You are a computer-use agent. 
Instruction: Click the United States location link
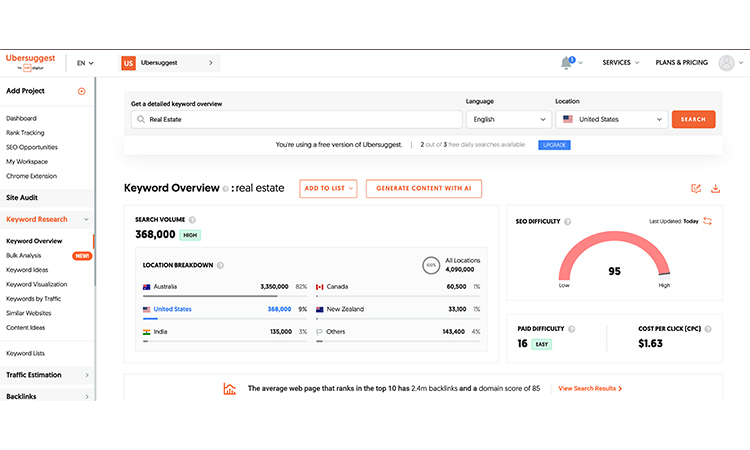point(172,309)
